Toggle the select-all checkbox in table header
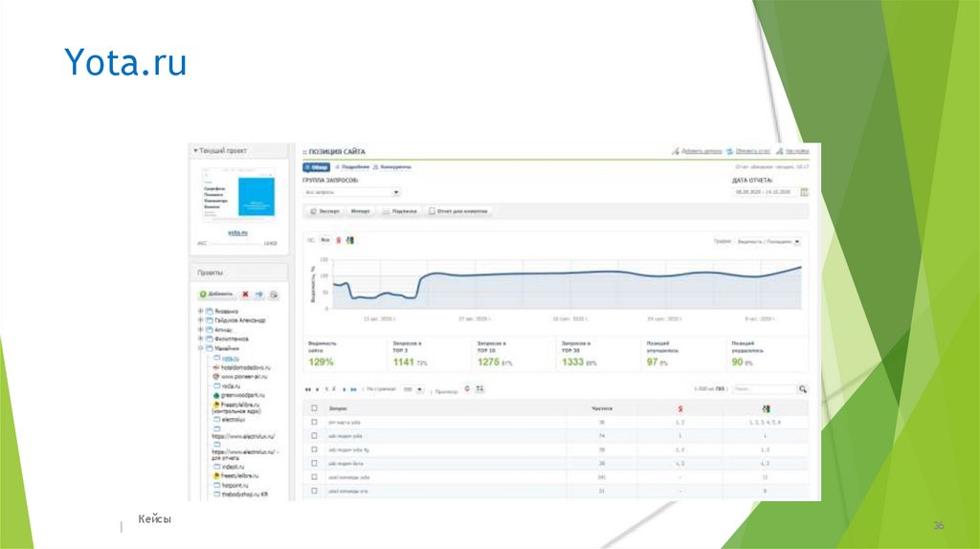980x549 pixels. click(x=314, y=408)
